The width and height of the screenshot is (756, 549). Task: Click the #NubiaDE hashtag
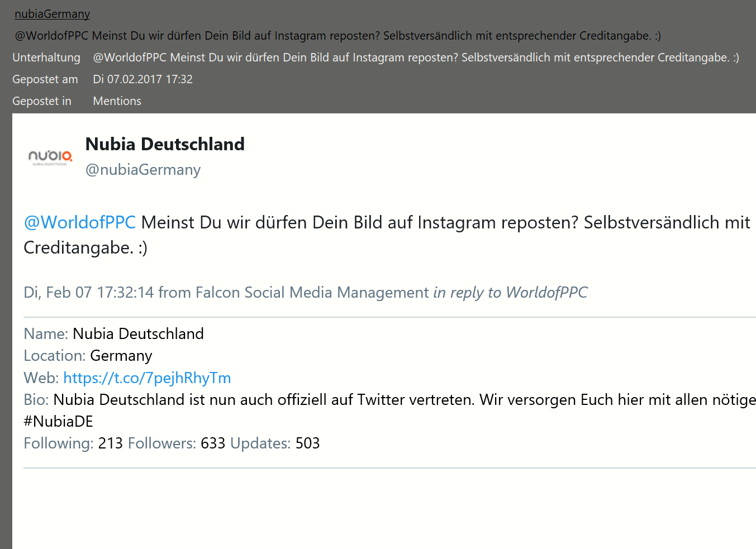58,421
